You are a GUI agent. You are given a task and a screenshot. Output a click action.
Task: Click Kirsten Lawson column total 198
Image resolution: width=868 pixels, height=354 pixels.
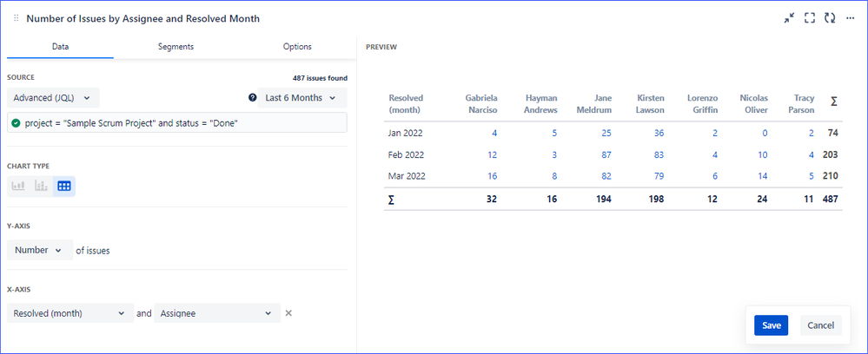[657, 200]
